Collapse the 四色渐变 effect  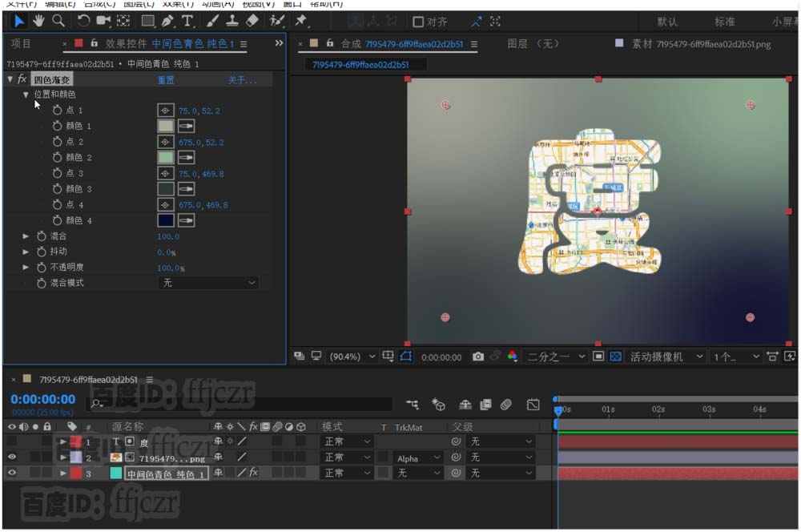tap(10, 79)
